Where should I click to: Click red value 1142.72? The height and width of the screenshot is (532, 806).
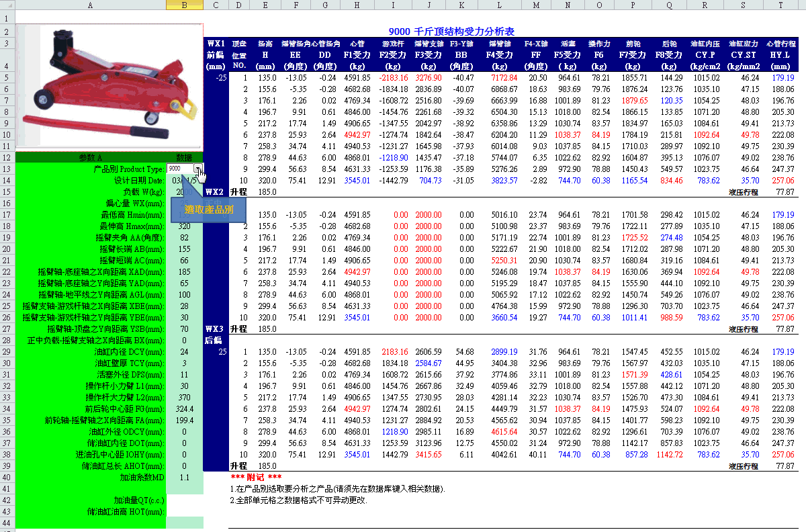(669, 454)
